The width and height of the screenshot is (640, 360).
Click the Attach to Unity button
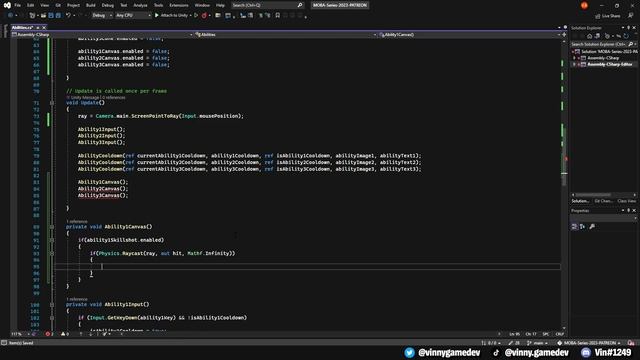tap(171, 16)
